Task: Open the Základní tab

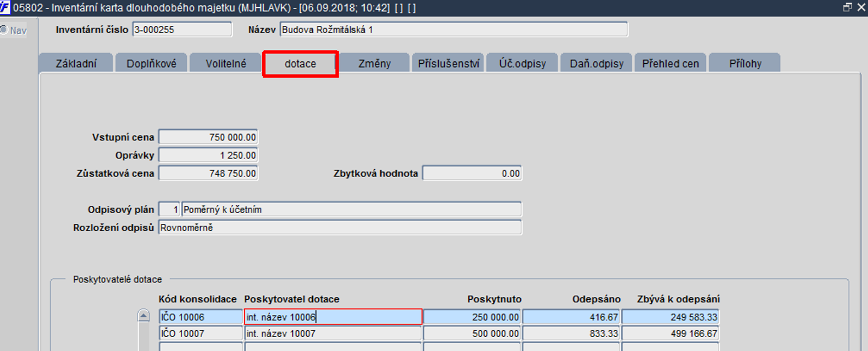Action: pyautogui.click(x=75, y=63)
